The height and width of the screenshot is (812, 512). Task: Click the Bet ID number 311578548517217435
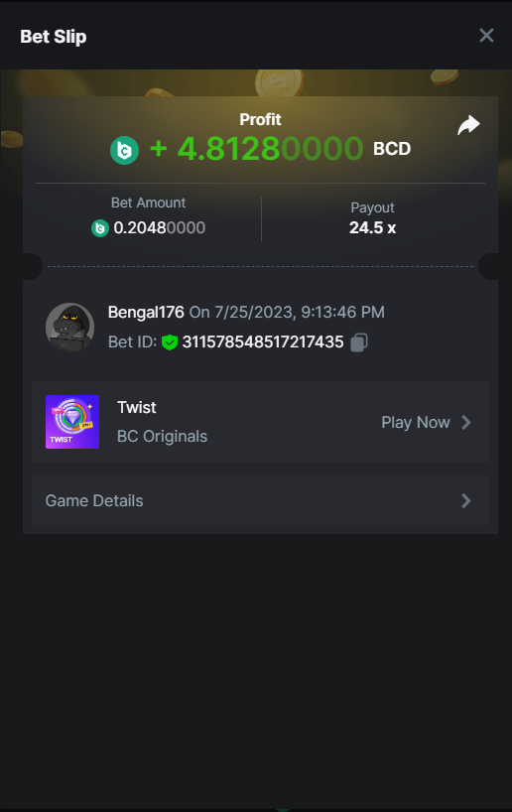click(x=263, y=341)
